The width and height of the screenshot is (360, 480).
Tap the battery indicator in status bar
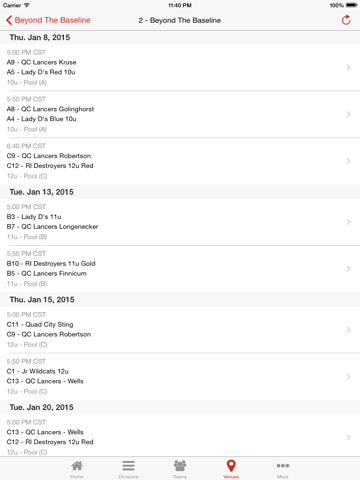point(352,5)
